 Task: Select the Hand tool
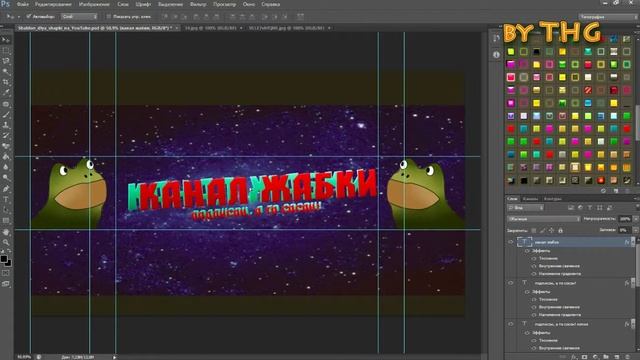coord(6,232)
